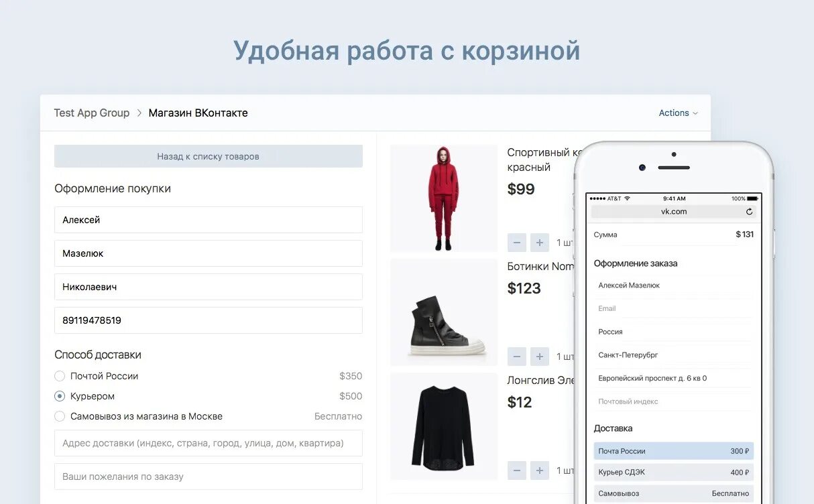The height and width of the screenshot is (504, 814).
Task: Click the $123 price of boots
Action: click(x=524, y=288)
